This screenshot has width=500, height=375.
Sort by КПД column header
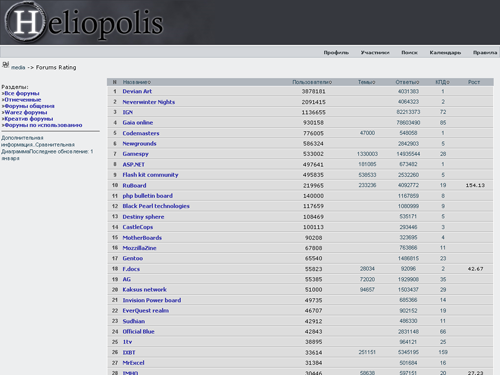coord(443,82)
